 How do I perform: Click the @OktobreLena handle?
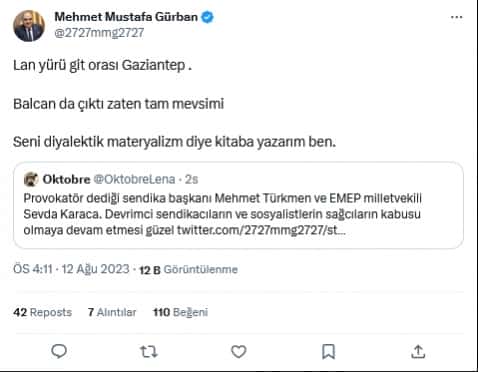[x=134, y=179]
